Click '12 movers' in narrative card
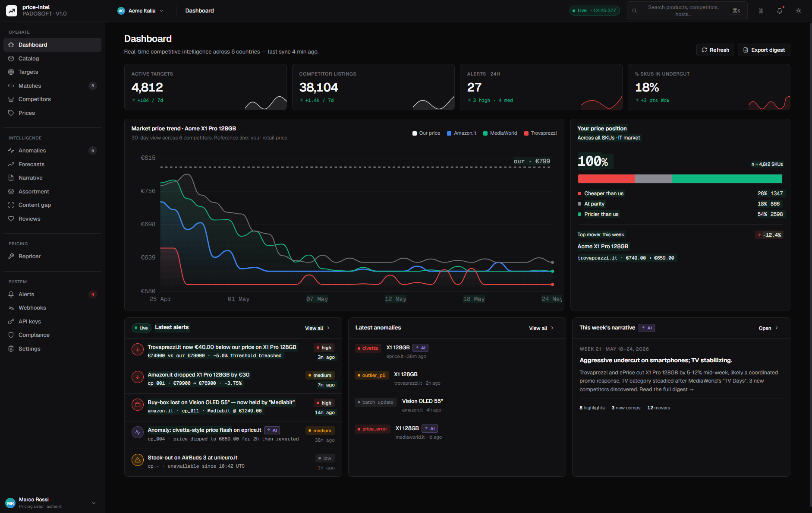 tap(659, 408)
